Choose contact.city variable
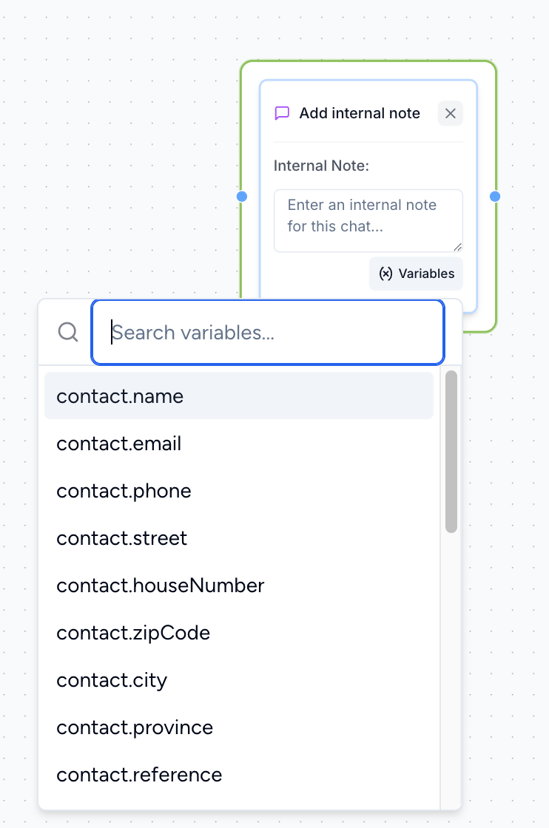 tap(239, 680)
